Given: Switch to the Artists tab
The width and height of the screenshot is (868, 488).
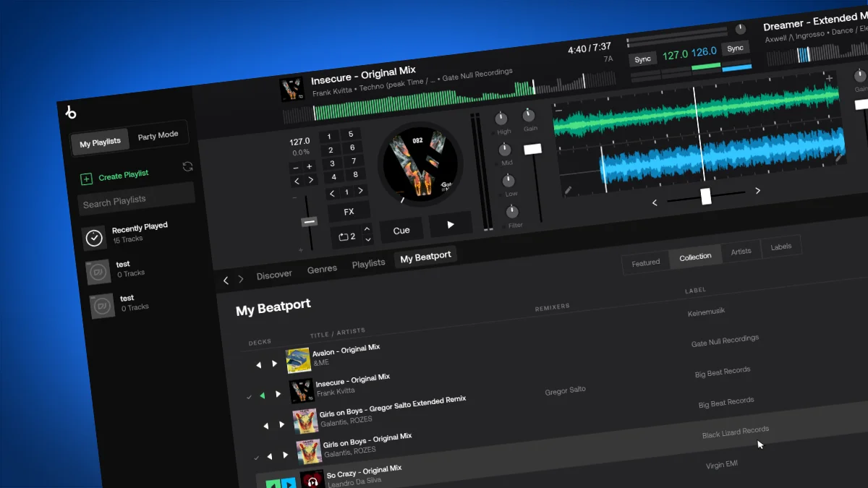Looking at the screenshot, I should [x=741, y=251].
